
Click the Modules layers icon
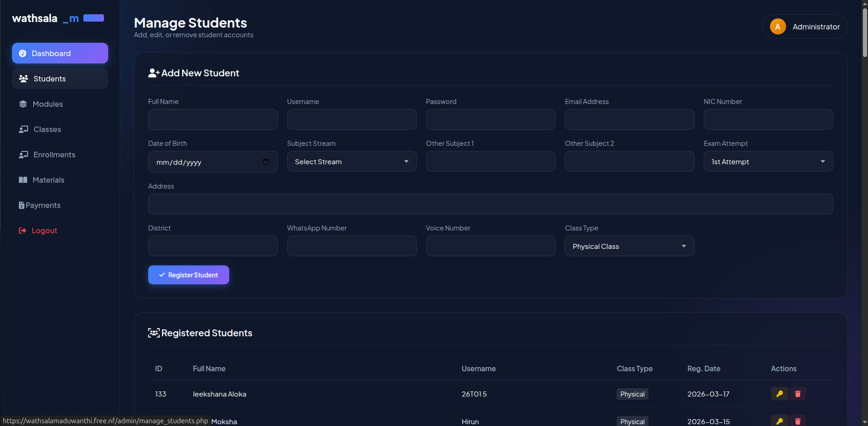[23, 104]
